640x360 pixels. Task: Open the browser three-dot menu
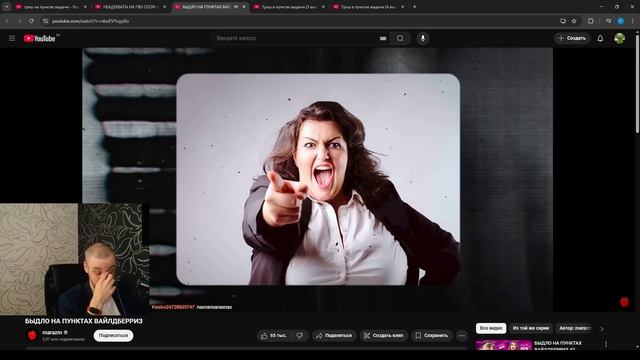click(x=633, y=21)
